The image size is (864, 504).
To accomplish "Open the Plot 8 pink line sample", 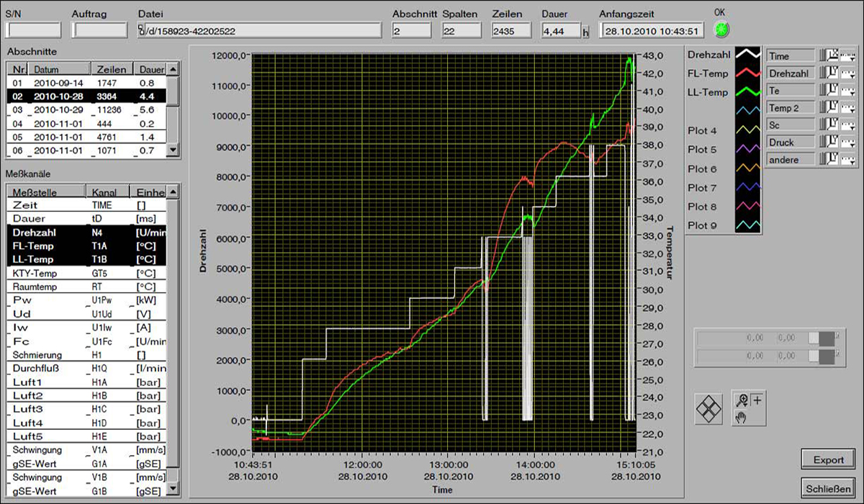I will point(747,206).
